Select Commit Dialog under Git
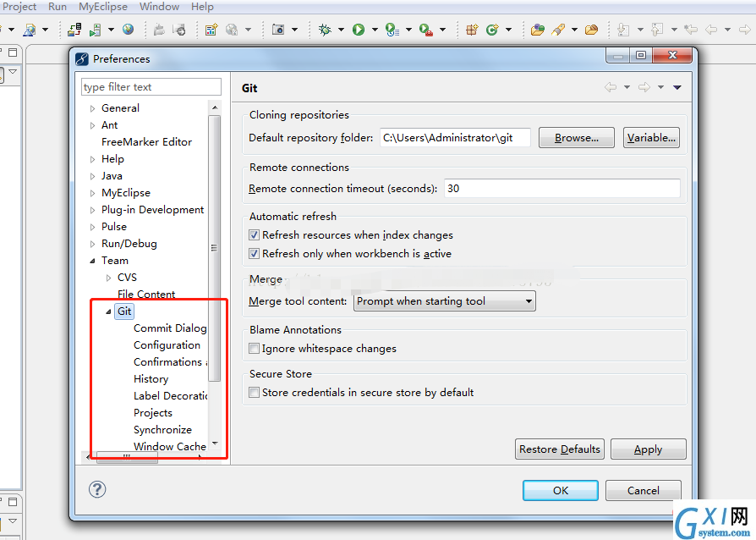 (170, 328)
